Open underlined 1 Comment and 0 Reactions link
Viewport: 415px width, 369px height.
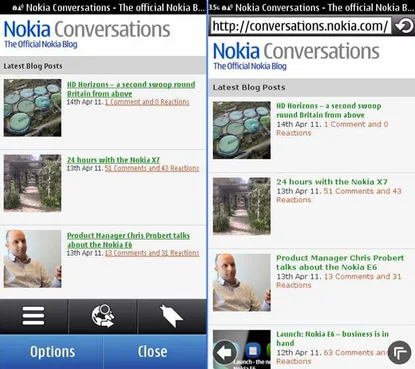[147, 102]
